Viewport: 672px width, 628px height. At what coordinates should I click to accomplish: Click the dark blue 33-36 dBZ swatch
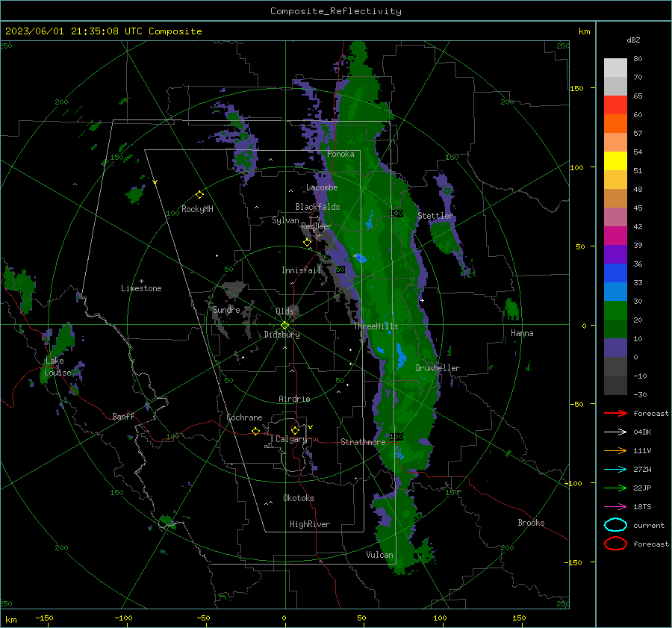tap(615, 273)
